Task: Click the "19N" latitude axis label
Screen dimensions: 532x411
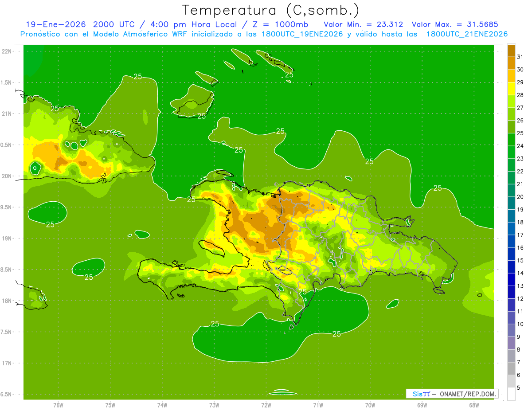Action: [x=7, y=239]
